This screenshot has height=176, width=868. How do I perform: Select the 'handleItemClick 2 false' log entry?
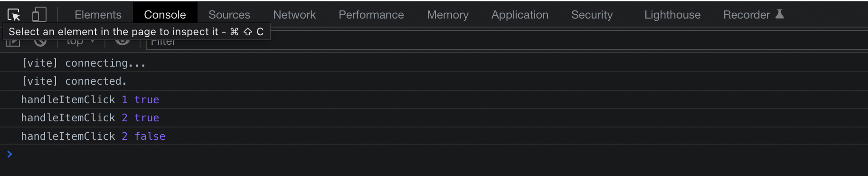tap(434, 136)
